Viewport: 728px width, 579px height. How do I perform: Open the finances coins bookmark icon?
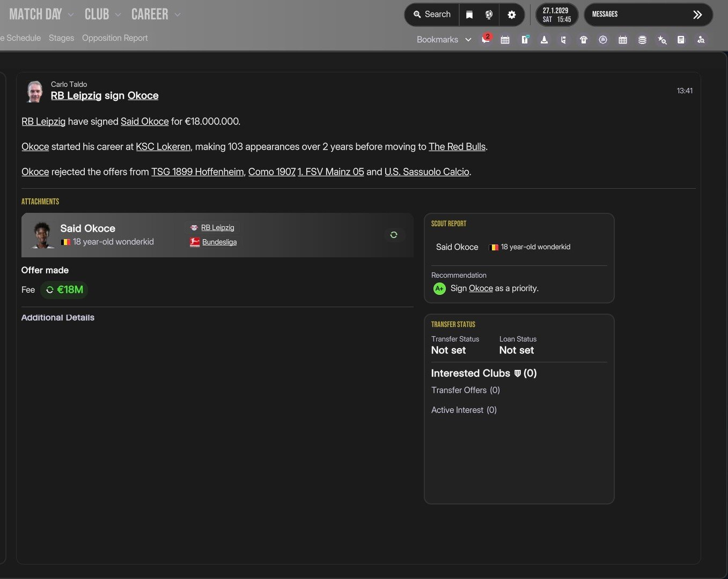point(642,40)
